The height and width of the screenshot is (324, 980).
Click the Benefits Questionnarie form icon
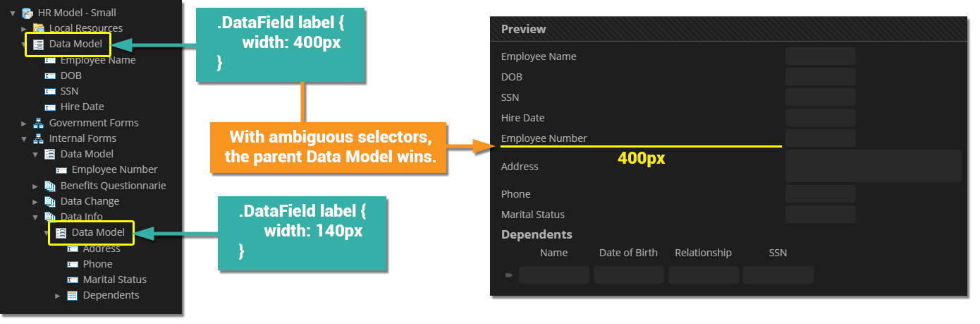click(x=50, y=186)
